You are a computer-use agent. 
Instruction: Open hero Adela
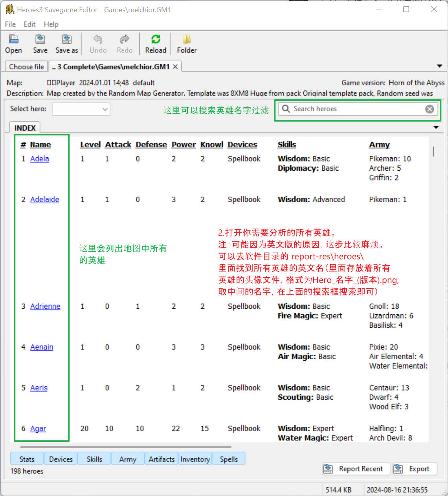coord(40,159)
